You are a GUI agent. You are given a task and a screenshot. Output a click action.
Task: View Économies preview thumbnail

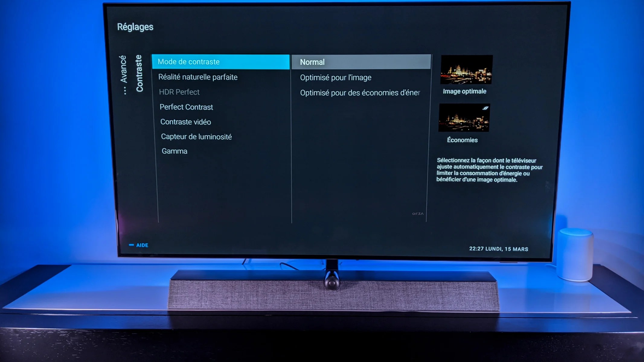click(465, 118)
